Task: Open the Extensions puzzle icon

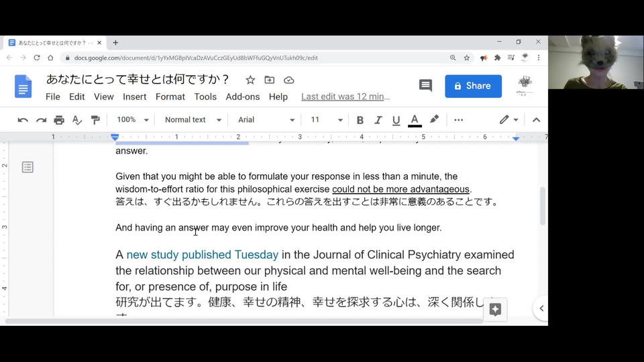Action: coord(497,58)
